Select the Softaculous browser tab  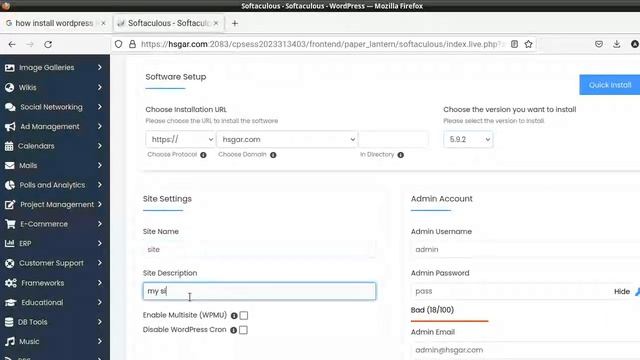[168, 23]
